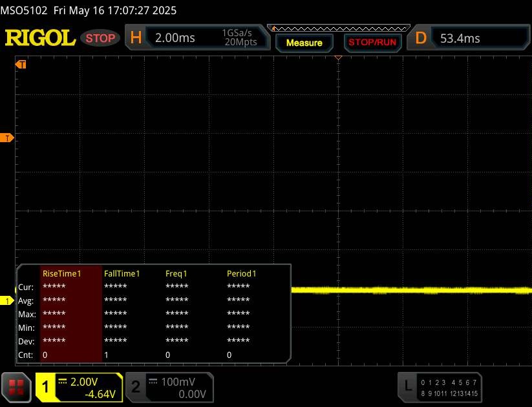Open horizontal timebase 2.00ms settings

point(175,37)
